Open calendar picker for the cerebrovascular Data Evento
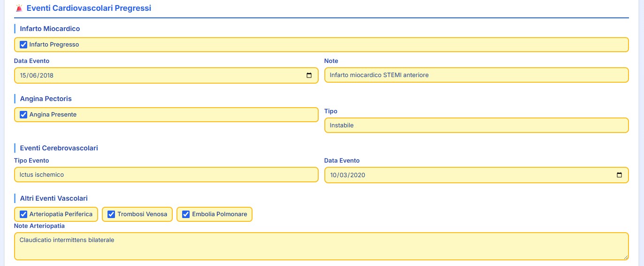The image size is (644, 266). (x=619, y=175)
